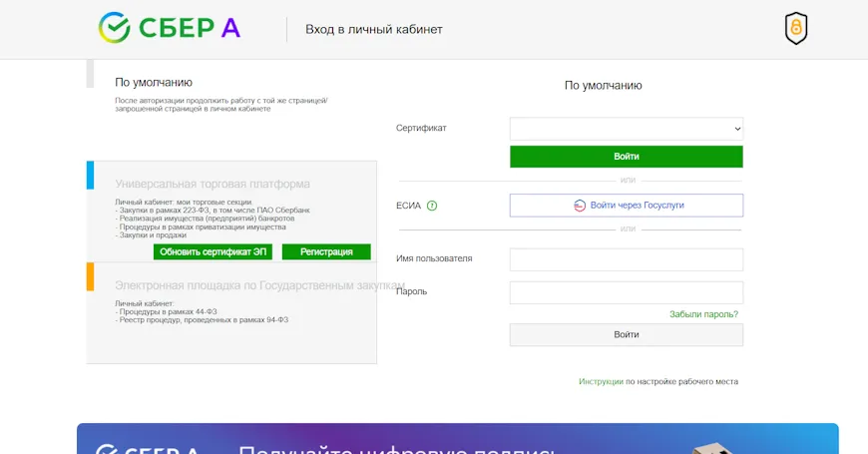This screenshot has width=868, height=454.
Task: Log in via Войти через Госуслуги
Action: coord(626,206)
